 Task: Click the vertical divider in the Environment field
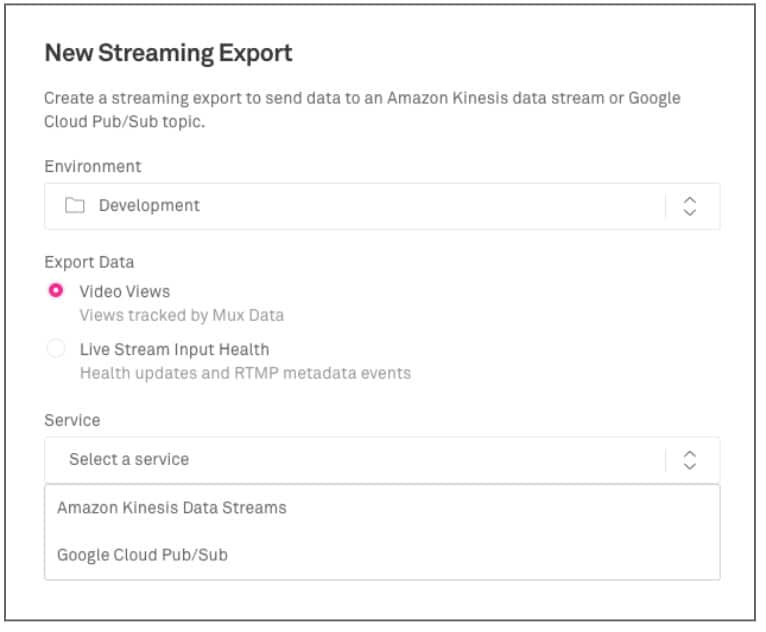pyautogui.click(x=665, y=206)
